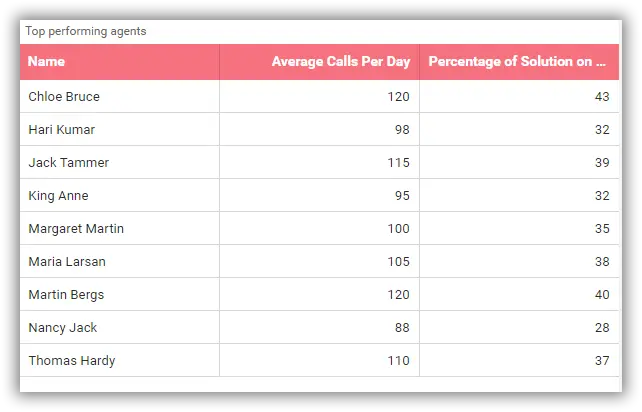Select the Chloe Bruce name cell
The width and height of the screenshot is (642, 412).
[x=64, y=97]
